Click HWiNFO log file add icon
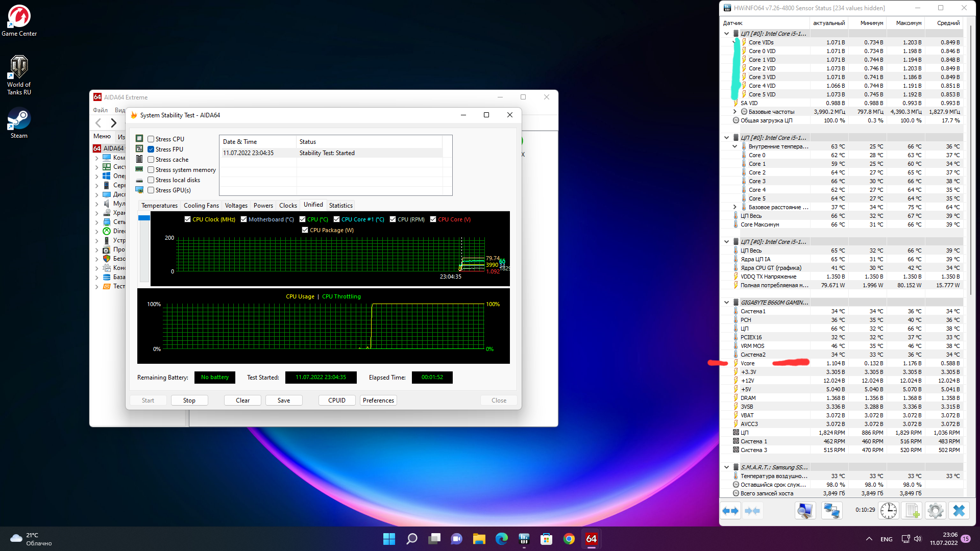Viewport: 980px width, 551px height. pos(912,511)
